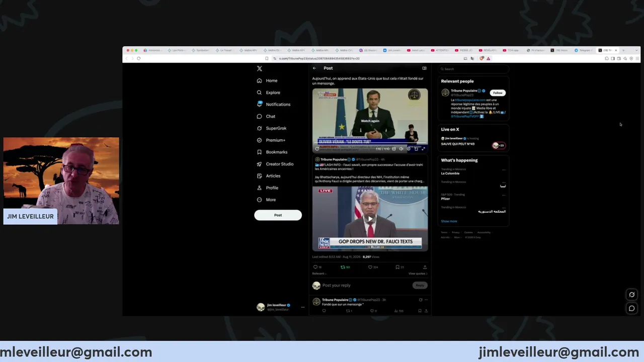Image resolution: width=644 pixels, height=362 pixels.
Task: Click the X logo in the sidebar
Action: point(260,68)
